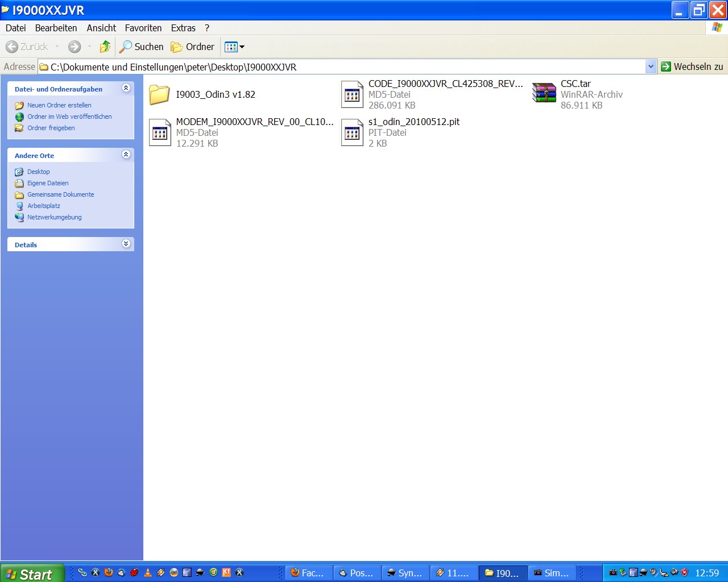Click safely remove hardware tray icon
728x582 pixels.
[623, 572]
